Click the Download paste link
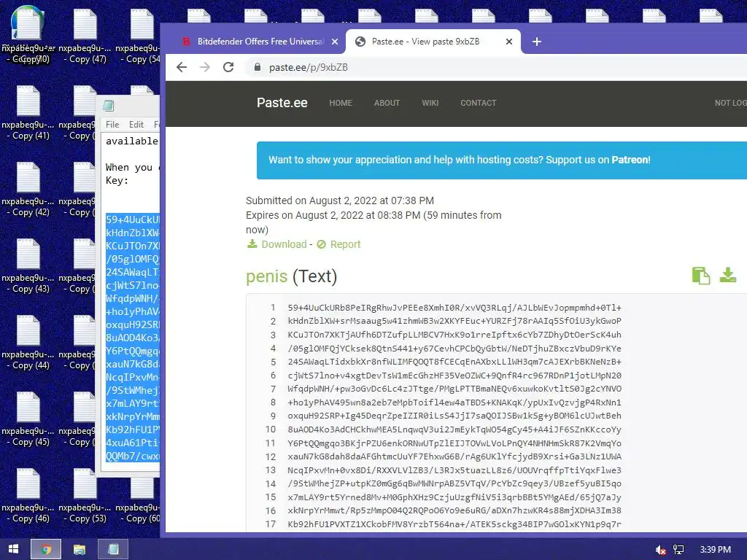This screenshot has height=560, width=747. 284,244
